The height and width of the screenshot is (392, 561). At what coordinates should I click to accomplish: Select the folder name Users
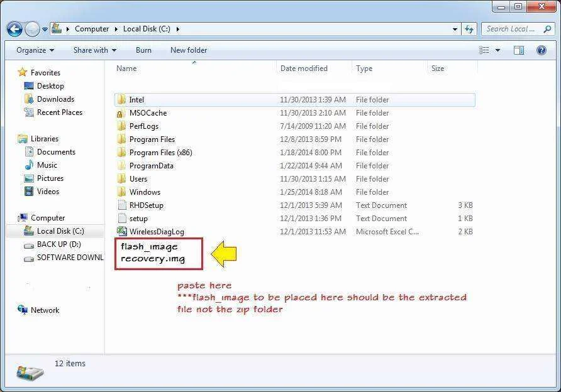tap(138, 179)
